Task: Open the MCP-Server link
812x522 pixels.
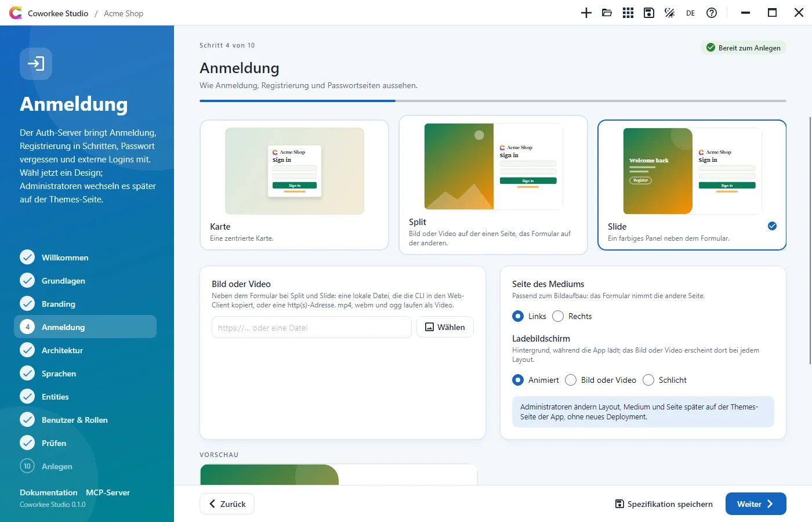Action: click(x=108, y=492)
